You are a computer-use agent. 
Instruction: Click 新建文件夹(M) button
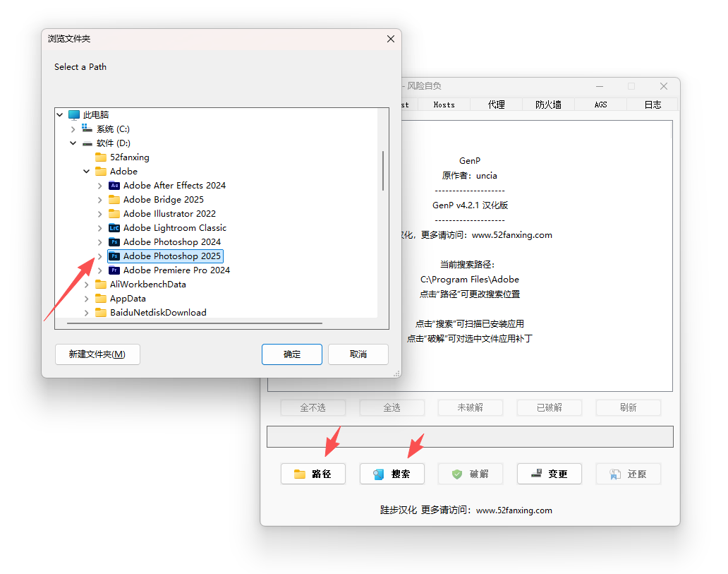97,354
